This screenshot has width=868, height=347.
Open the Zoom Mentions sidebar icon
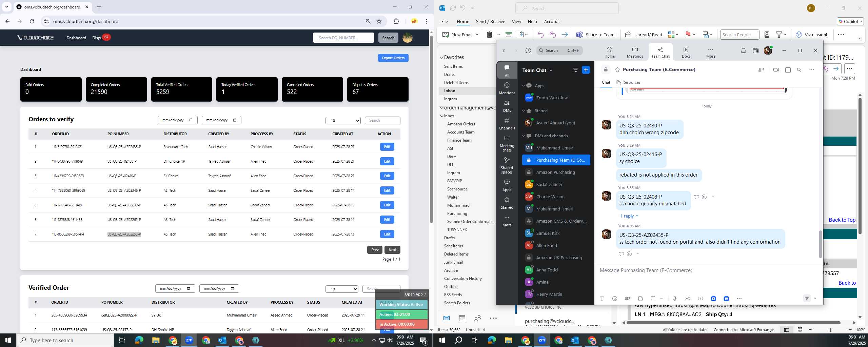pos(507,88)
